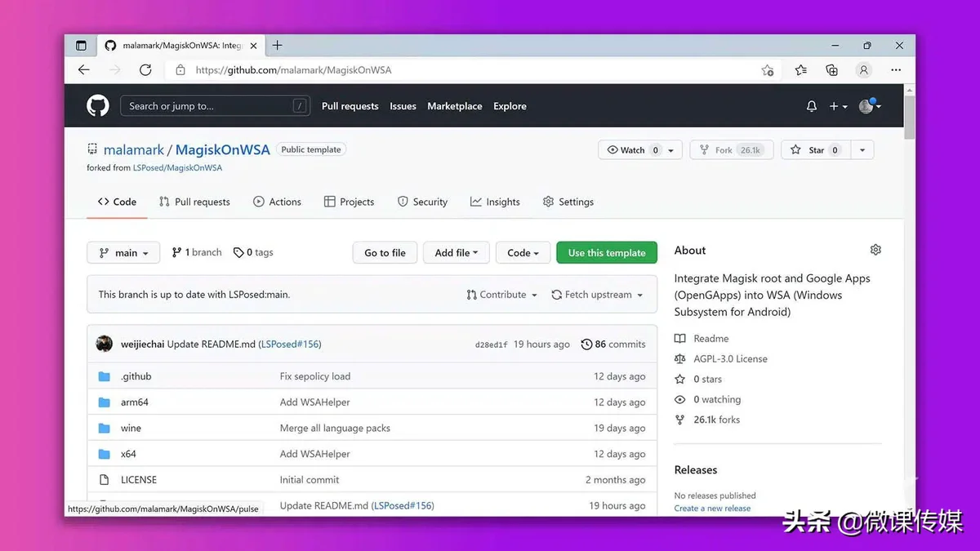Image resolution: width=980 pixels, height=551 pixels.
Task: Open the browser Favorites list icon
Action: (x=801, y=70)
